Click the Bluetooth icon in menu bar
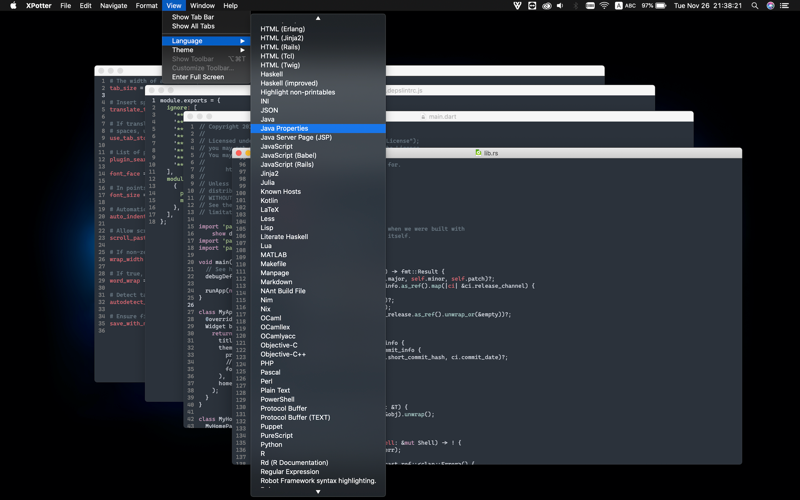Image resolution: width=800 pixels, height=500 pixels. pyautogui.click(x=576, y=6)
